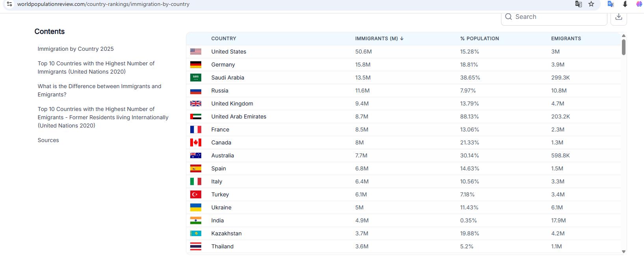644x257 pixels.
Task: Click the Canada flag icon
Action: pyautogui.click(x=195, y=142)
